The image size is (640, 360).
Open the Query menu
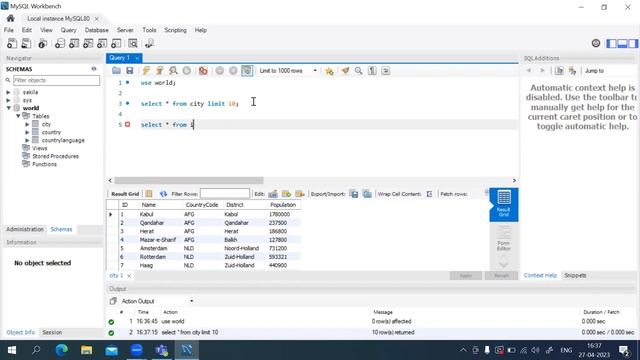coord(68,30)
